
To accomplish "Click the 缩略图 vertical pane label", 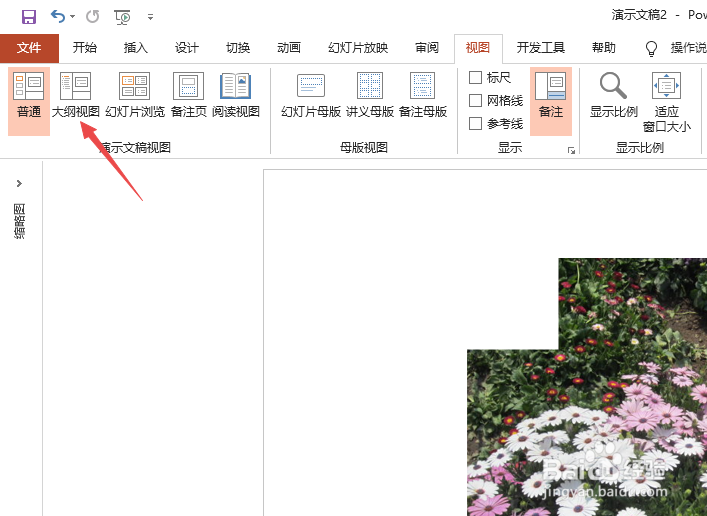I will click(19, 221).
